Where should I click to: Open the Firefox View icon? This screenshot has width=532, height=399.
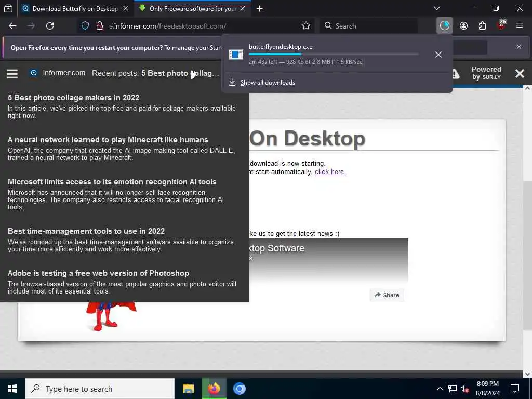8,8
